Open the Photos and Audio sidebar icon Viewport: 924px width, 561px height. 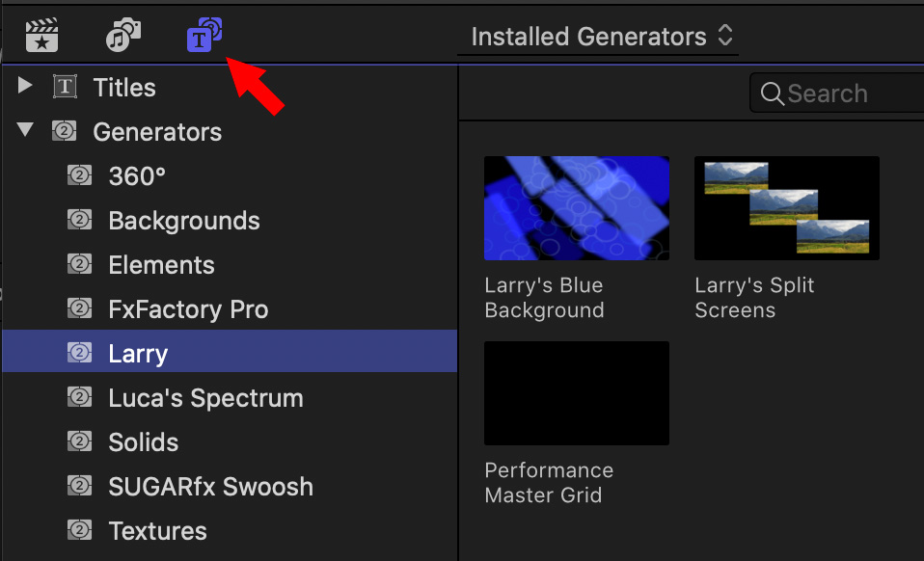point(123,36)
